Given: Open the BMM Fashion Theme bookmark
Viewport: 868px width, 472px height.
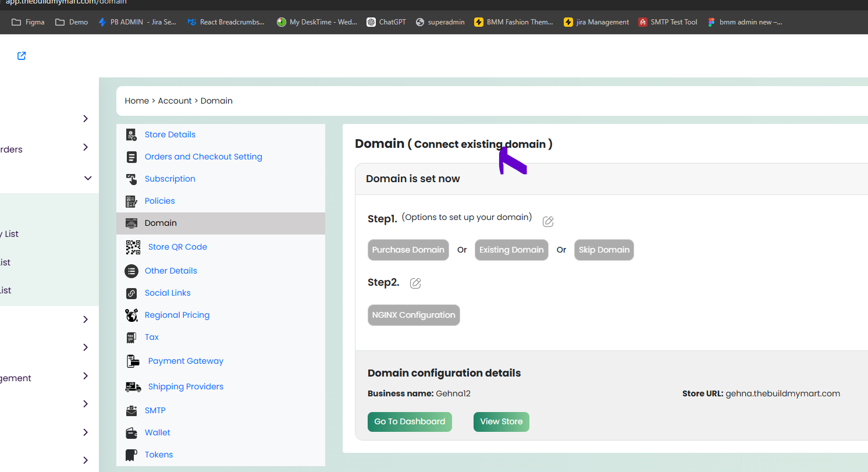Looking at the screenshot, I should 514,22.
